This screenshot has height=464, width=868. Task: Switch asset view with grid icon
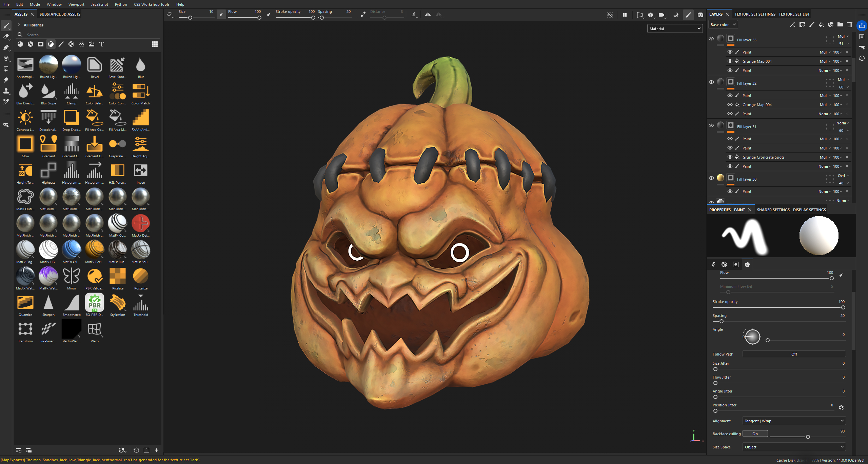[x=155, y=44]
